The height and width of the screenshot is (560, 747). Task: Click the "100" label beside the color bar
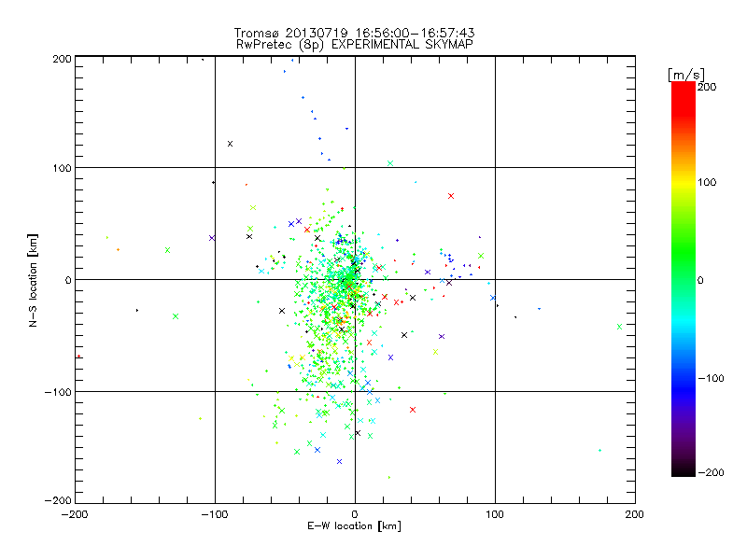[x=707, y=182]
